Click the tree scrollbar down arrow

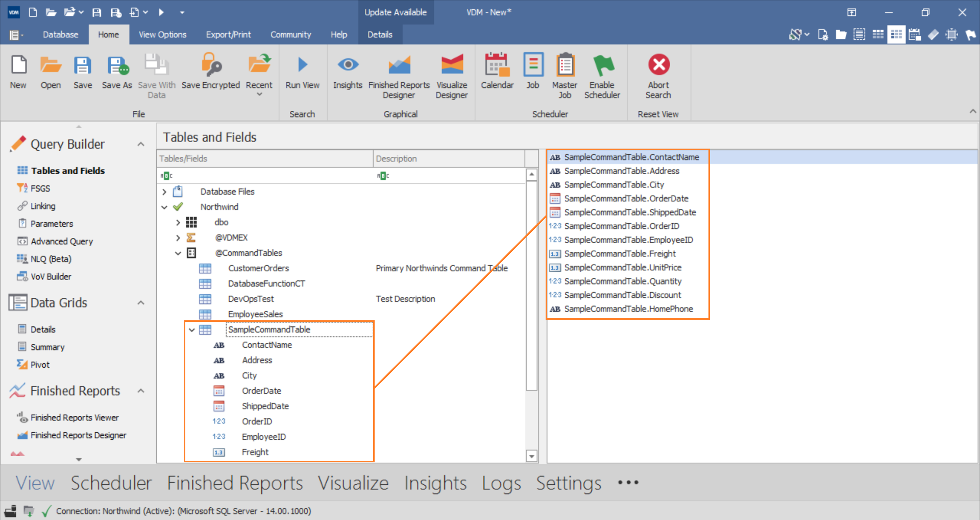point(532,456)
